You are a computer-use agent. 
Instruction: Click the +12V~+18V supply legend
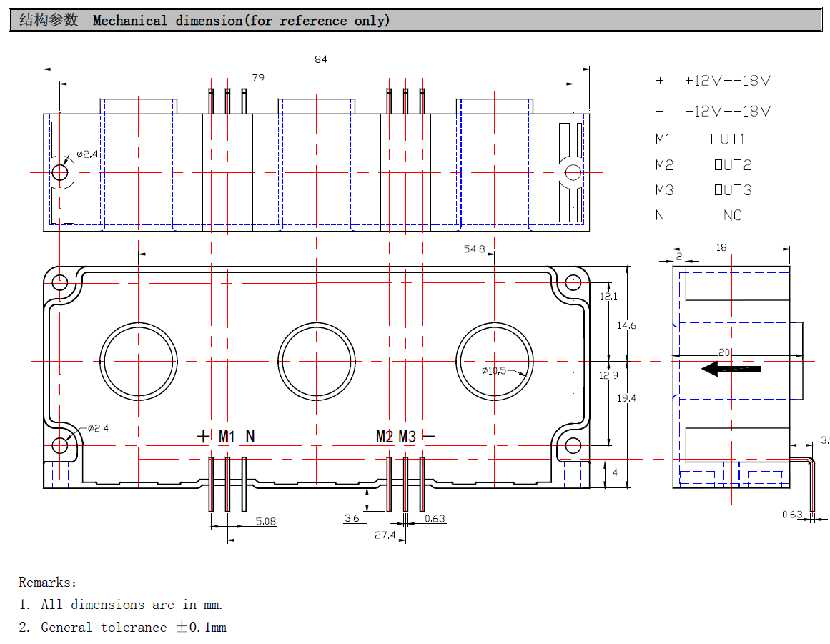(727, 81)
